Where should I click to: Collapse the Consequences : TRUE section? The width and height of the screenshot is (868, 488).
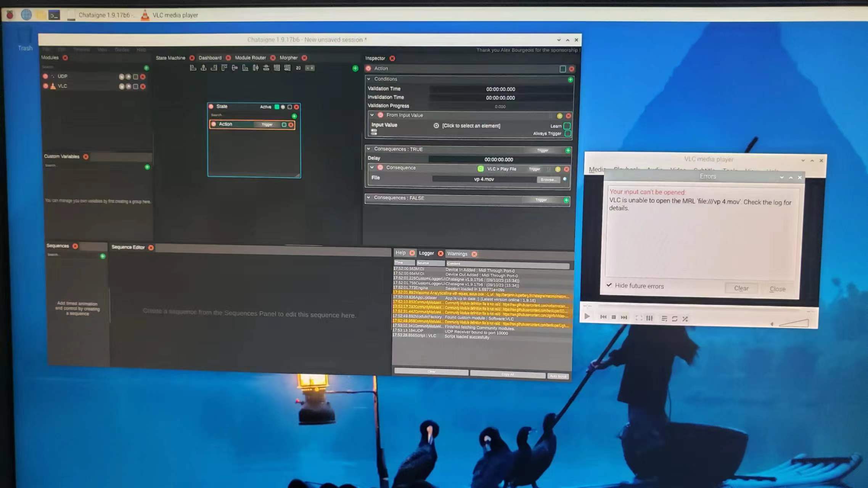tap(369, 149)
